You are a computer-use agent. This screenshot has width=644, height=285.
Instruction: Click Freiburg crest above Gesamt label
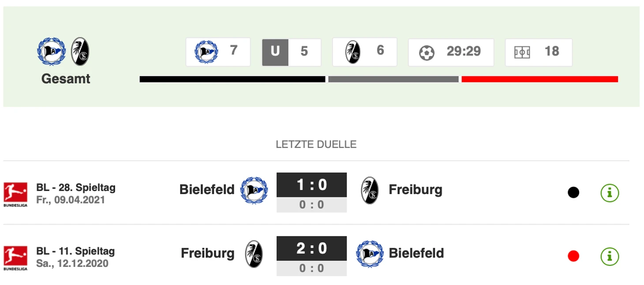pyautogui.click(x=80, y=51)
